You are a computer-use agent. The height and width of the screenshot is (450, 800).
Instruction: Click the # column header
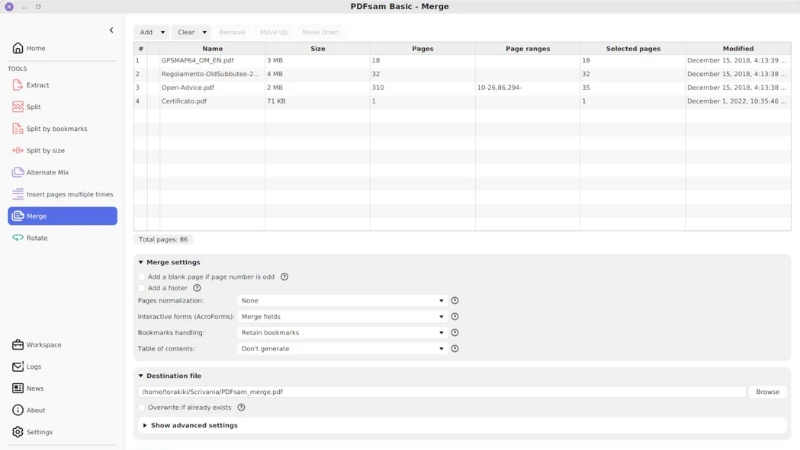pyautogui.click(x=141, y=48)
